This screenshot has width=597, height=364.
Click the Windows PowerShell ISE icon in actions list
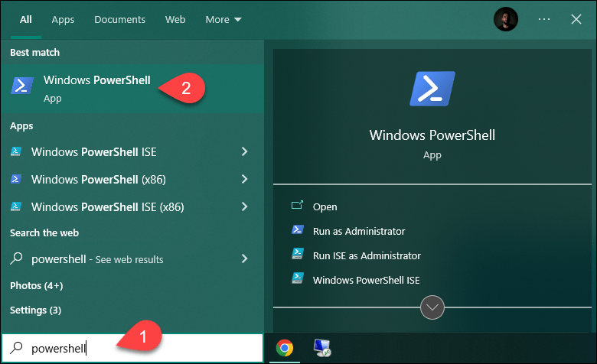point(298,278)
